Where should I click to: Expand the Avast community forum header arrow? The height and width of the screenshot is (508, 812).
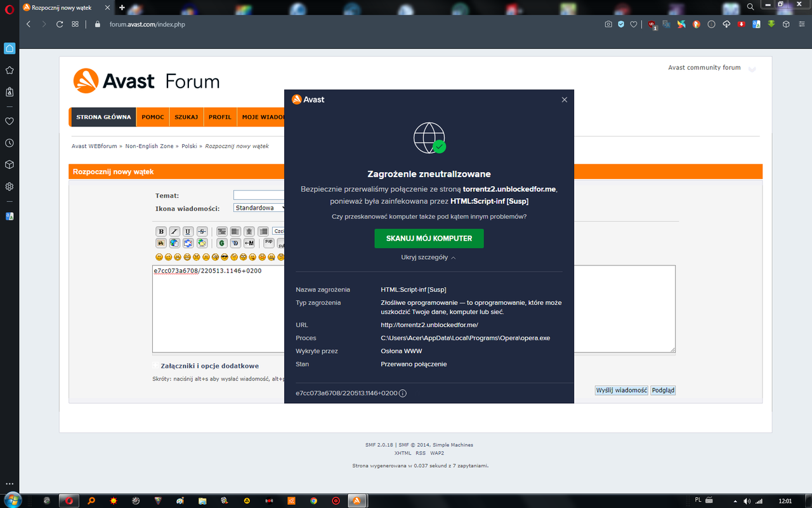752,69
